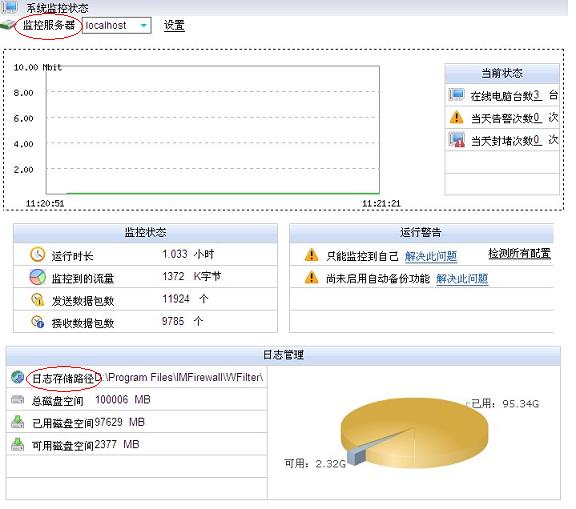The height and width of the screenshot is (509, 576).
Task: Click the running time clock icon
Action: tap(37, 254)
